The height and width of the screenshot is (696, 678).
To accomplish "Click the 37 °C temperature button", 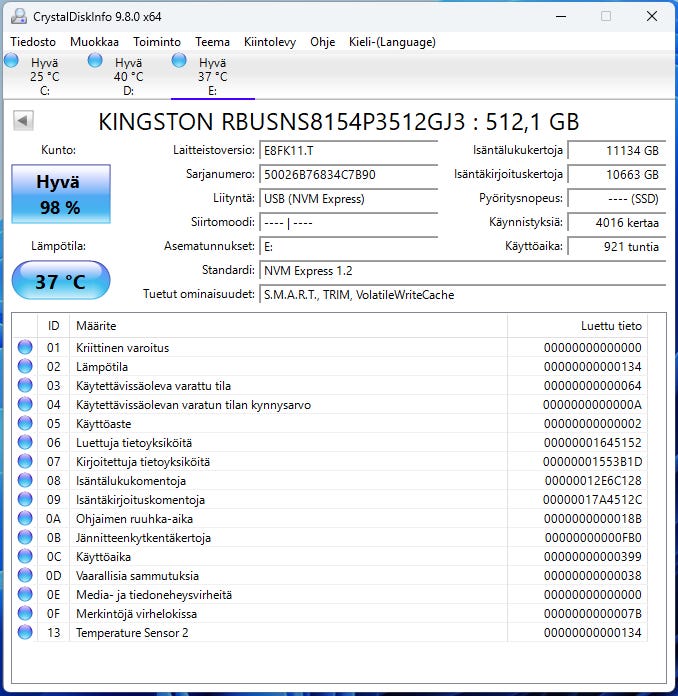I will pyautogui.click(x=60, y=280).
